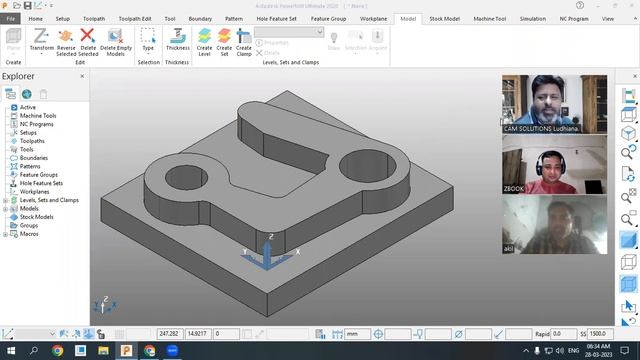Click CAM SOLUTIONS Ludhiana video thumbnail
The height and width of the screenshot is (360, 640).
click(x=554, y=104)
